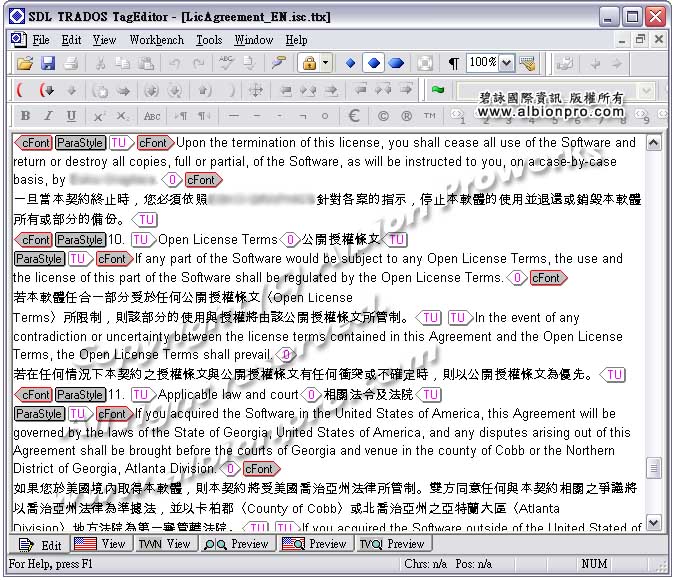
Task: Toggle Italic formatting
Action: (x=48, y=116)
